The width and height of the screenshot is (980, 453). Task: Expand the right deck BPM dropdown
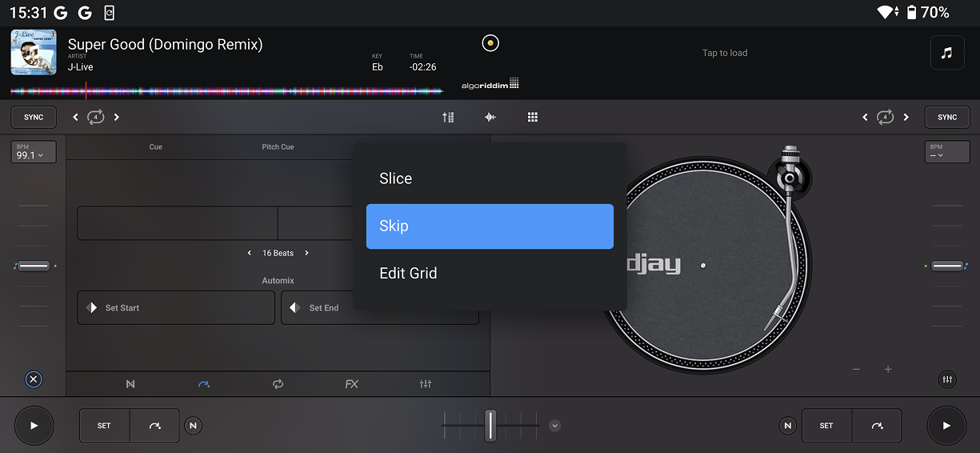947,152
